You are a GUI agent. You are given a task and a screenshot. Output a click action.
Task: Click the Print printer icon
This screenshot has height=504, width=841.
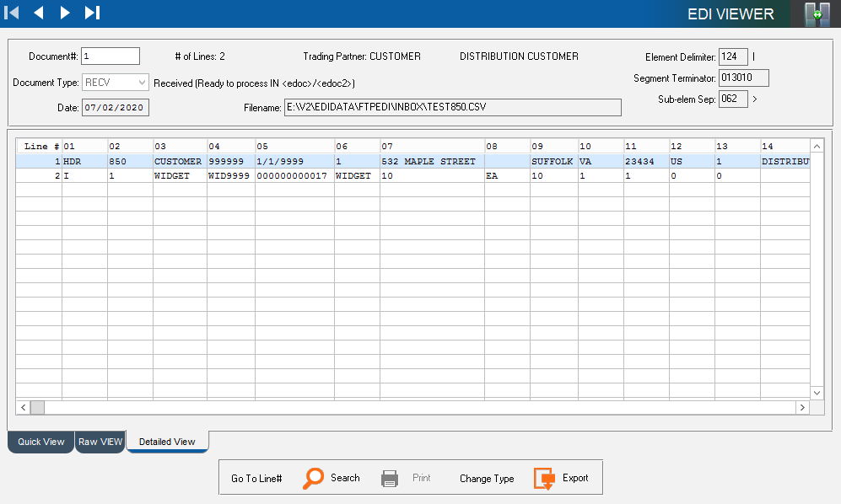(389, 477)
